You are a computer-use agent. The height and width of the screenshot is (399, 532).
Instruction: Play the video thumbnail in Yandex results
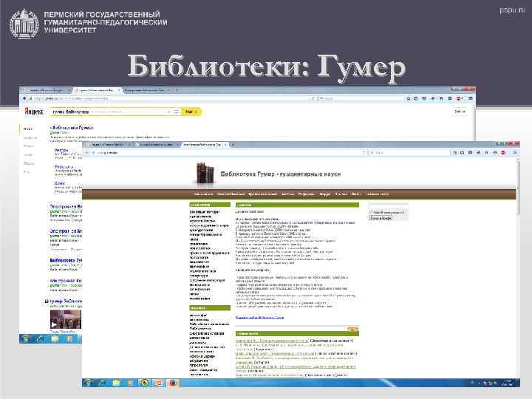point(66,319)
